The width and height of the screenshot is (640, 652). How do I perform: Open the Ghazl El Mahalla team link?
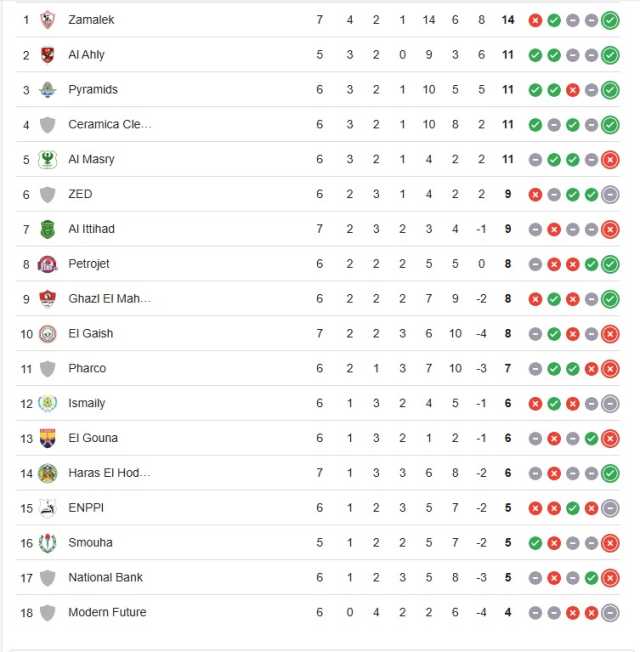pos(110,299)
